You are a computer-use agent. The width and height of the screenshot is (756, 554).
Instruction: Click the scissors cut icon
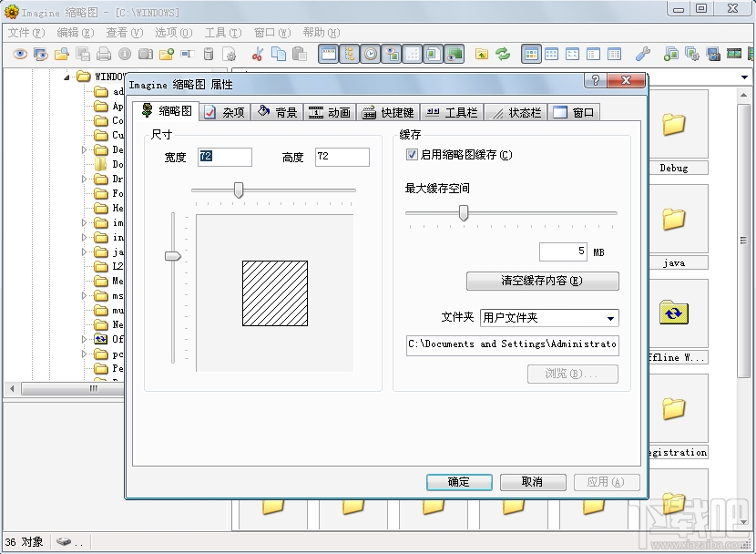[x=258, y=54]
